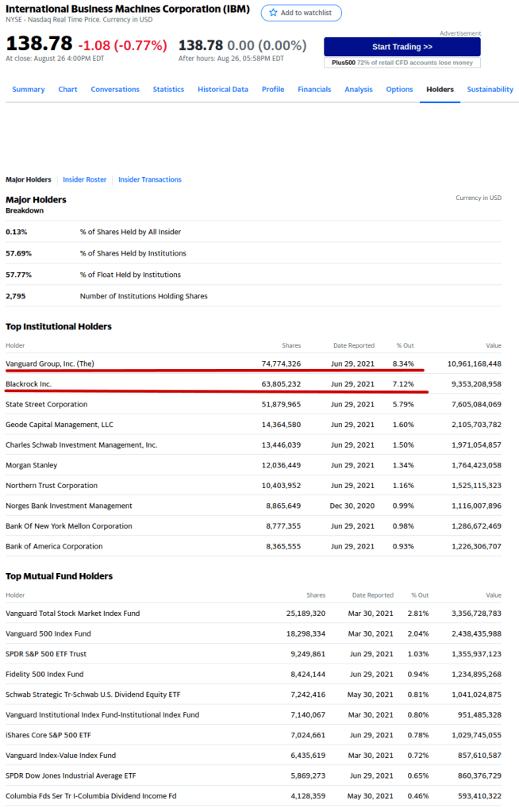Select the Major Holders sub-tab

(29, 179)
